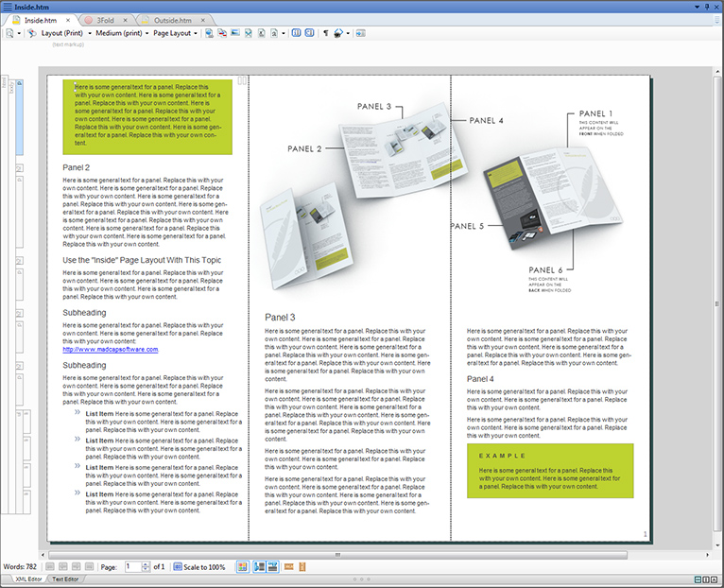Click the madcapsoftware.com hyperlink

point(111,350)
